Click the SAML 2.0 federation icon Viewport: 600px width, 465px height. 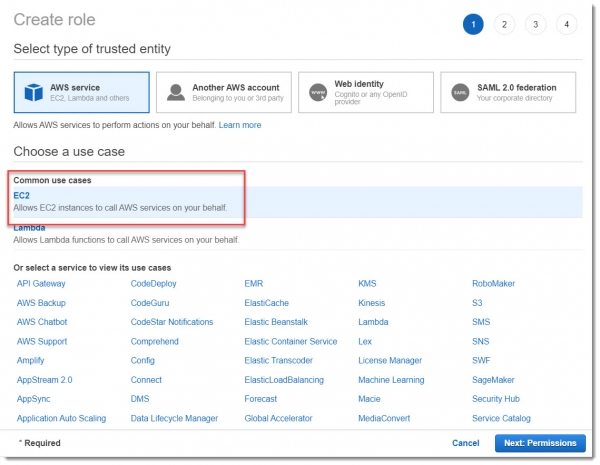coord(460,91)
